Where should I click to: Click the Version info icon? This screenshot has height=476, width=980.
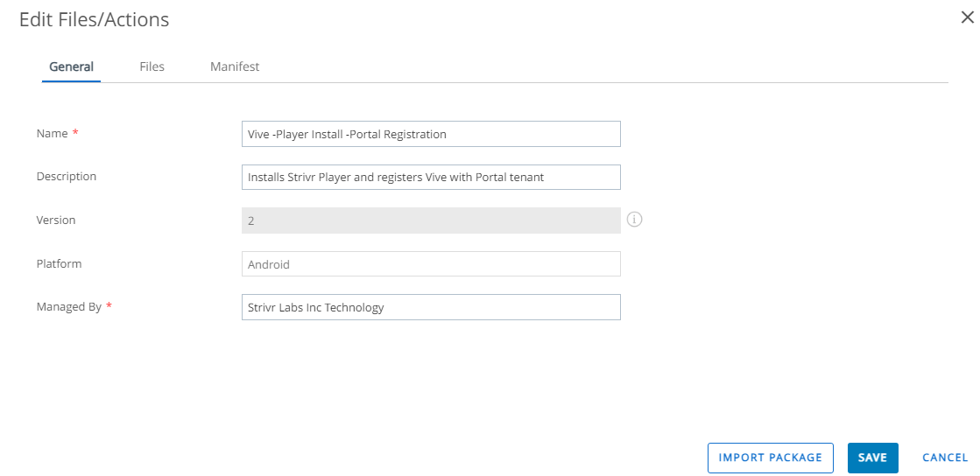[x=634, y=220]
